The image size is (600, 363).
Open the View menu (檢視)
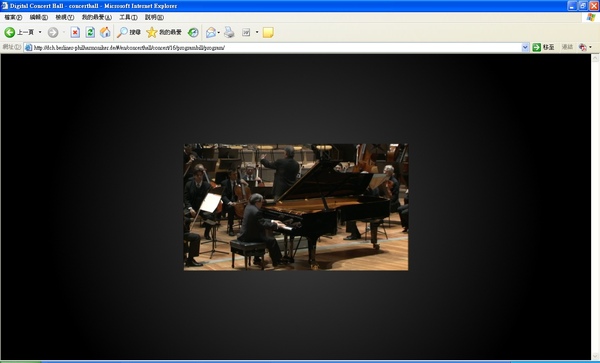pos(65,18)
